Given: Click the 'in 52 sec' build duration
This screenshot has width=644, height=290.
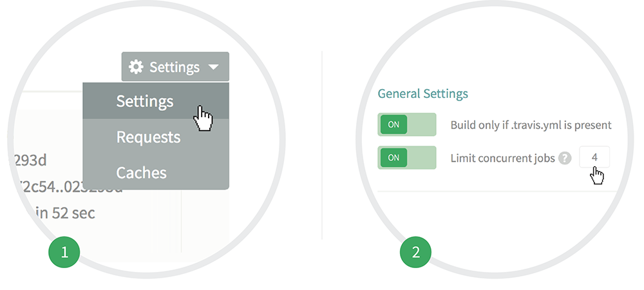Looking at the screenshot, I should click(64, 213).
